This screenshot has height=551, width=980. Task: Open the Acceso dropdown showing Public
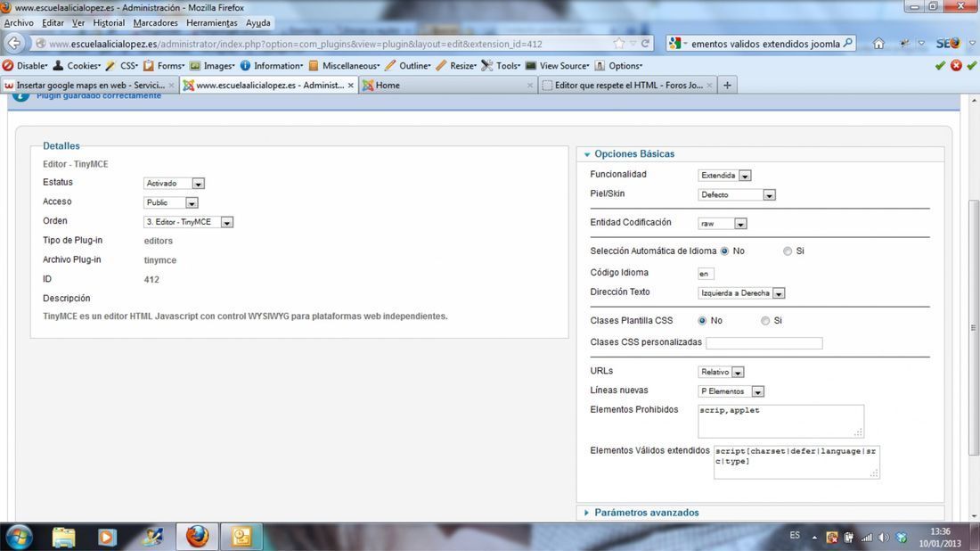pos(171,202)
